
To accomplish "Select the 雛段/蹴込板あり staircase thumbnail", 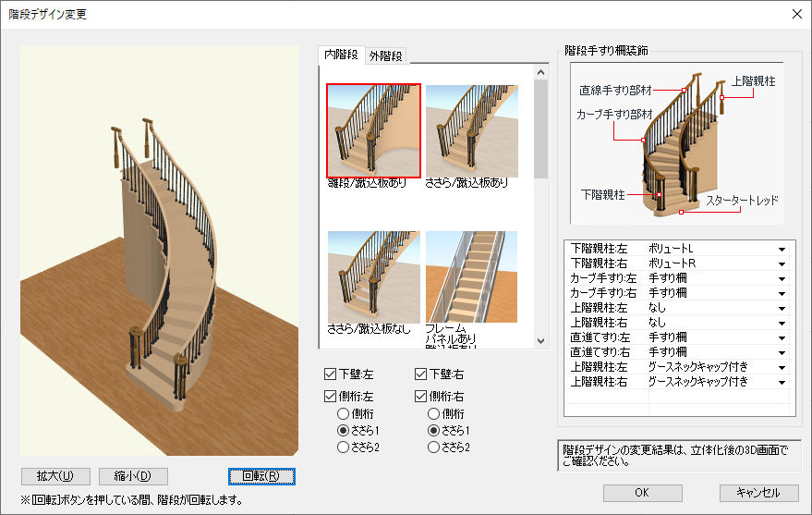I will click(373, 130).
